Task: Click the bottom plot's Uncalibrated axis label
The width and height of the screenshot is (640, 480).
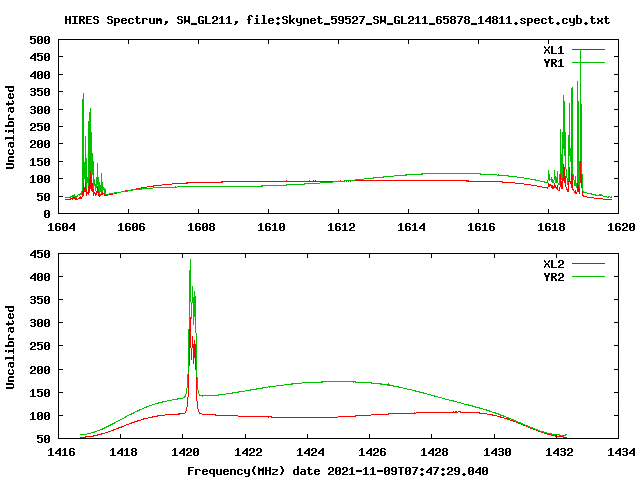Action: (10, 347)
